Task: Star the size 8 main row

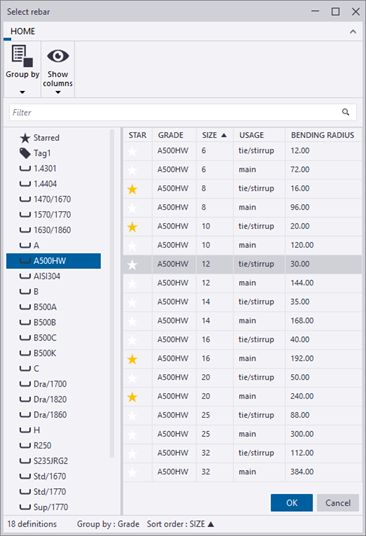Action: (x=132, y=208)
